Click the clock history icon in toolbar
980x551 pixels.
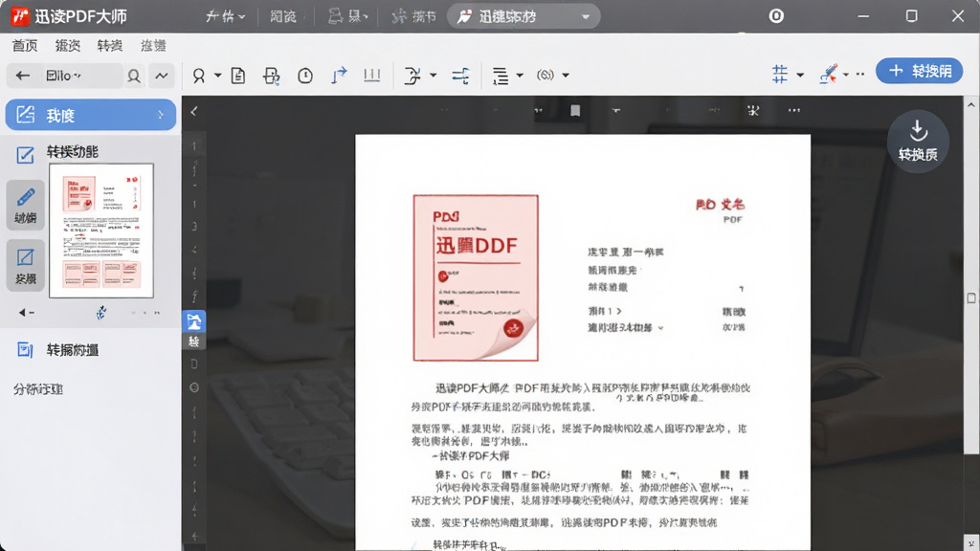(305, 76)
